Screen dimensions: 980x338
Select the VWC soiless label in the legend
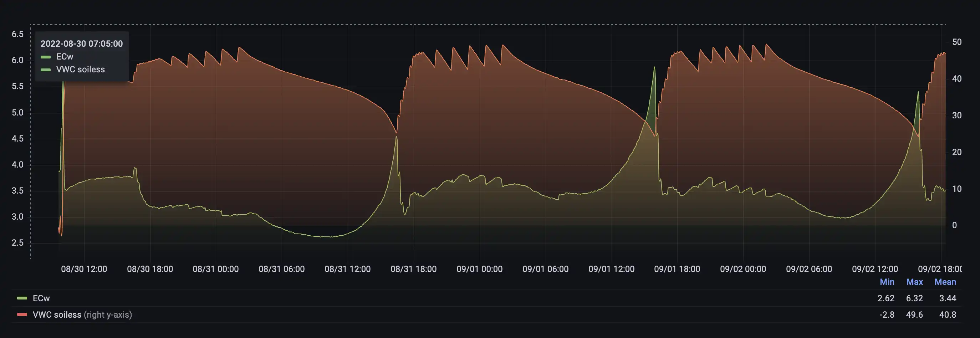coord(56,315)
